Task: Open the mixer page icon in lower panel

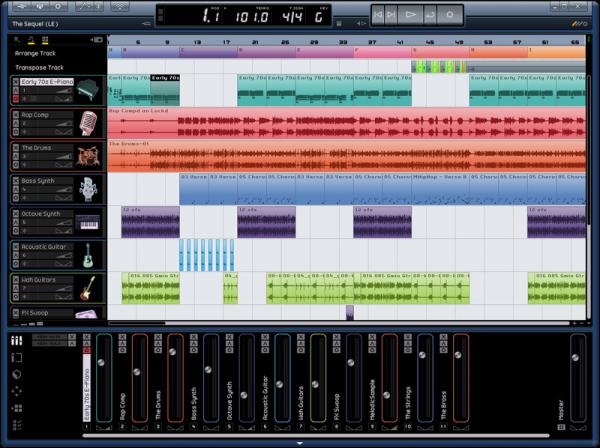Action: (16, 342)
